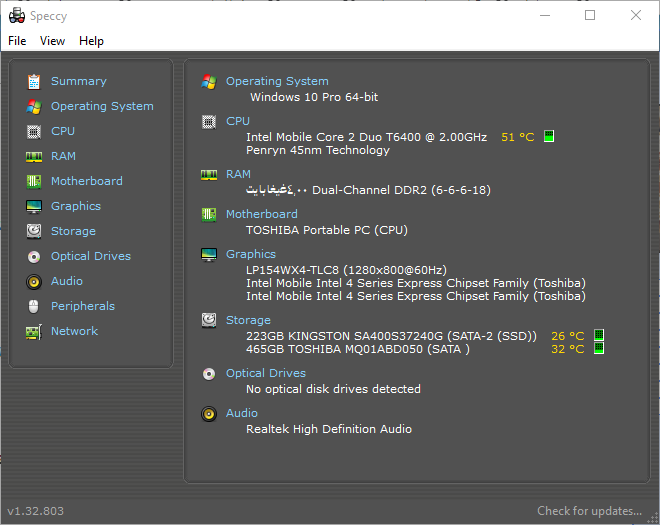Click Graphics heading link in summary

(251, 254)
